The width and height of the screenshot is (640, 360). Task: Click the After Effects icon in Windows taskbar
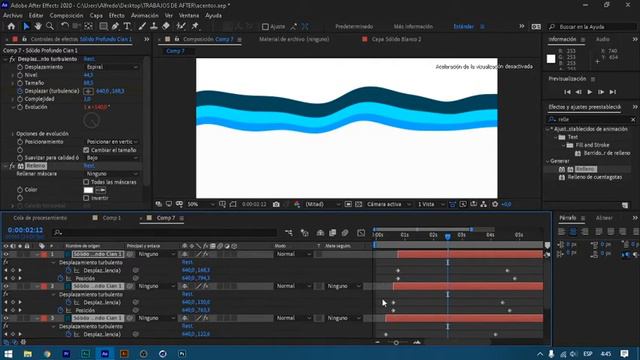pos(104,353)
